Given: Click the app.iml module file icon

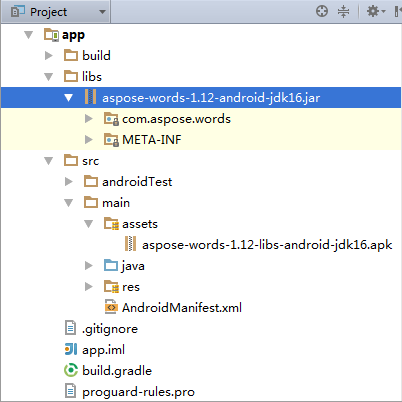Looking at the screenshot, I should (71, 350).
